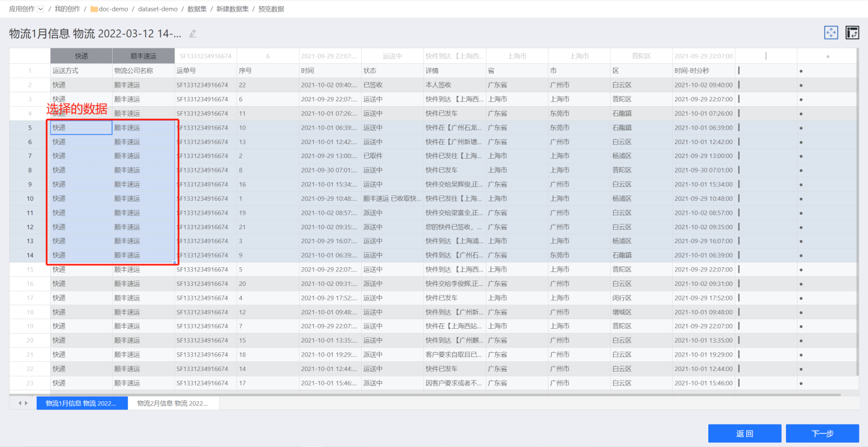Click the pencil icon to rename the sheet
Screen dimensions: 868x447
193,34
